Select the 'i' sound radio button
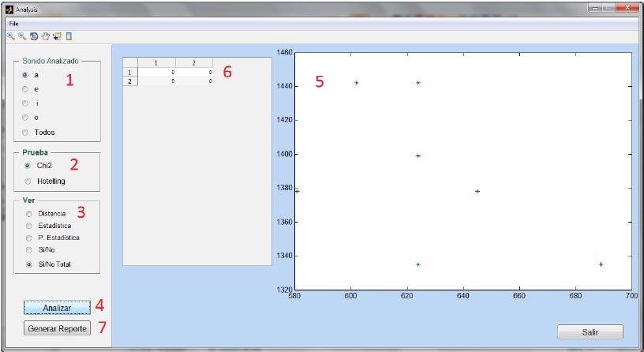The width and height of the screenshot is (644, 352). (x=26, y=103)
